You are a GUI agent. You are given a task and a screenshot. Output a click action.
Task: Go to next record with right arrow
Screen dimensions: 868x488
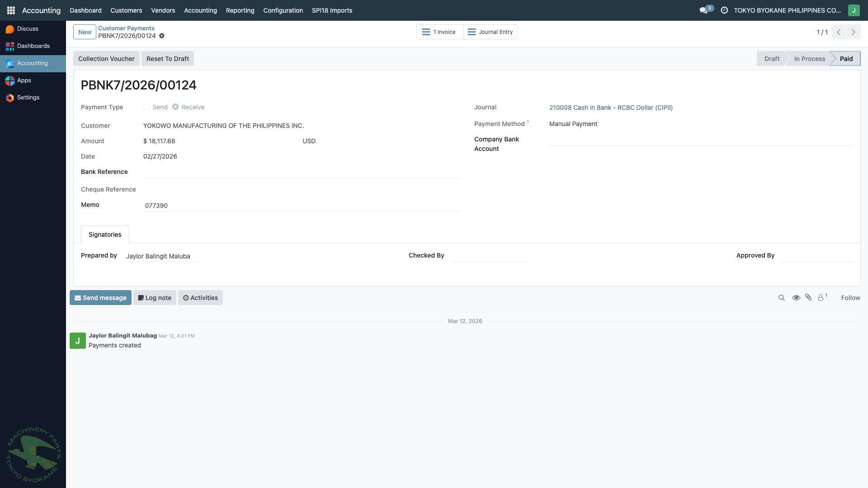tap(853, 32)
